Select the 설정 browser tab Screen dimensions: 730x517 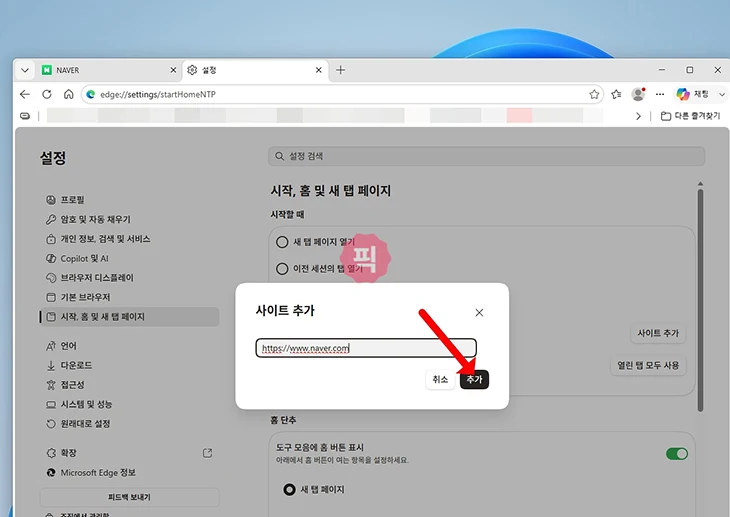click(255, 70)
